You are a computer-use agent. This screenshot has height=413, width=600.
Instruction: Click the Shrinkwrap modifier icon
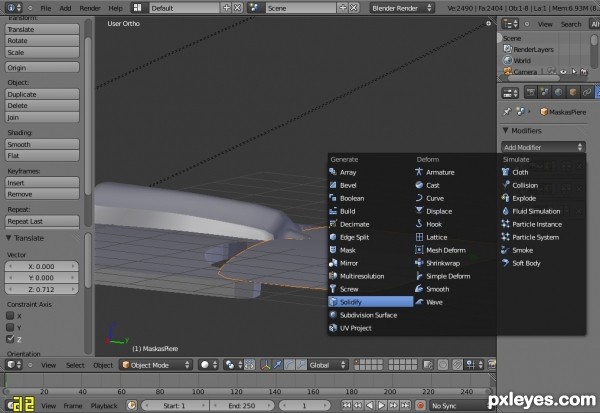point(419,263)
